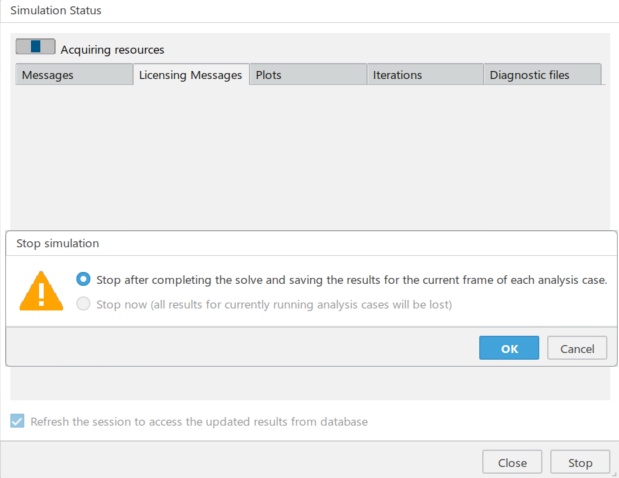Image resolution: width=619 pixels, height=478 pixels.
Task: Toggle Refresh the session checkbox
Action: click(18, 421)
